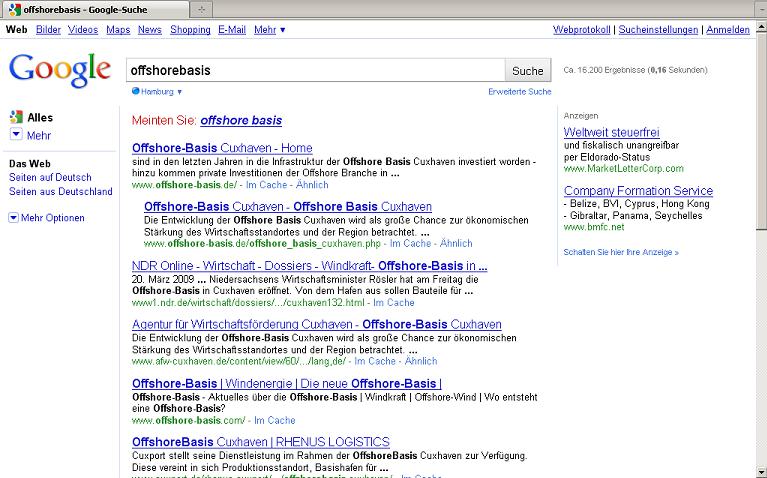767x478 pixels.
Task: Click the green URL www.MarketLetterCorp.com
Action: coord(624,169)
